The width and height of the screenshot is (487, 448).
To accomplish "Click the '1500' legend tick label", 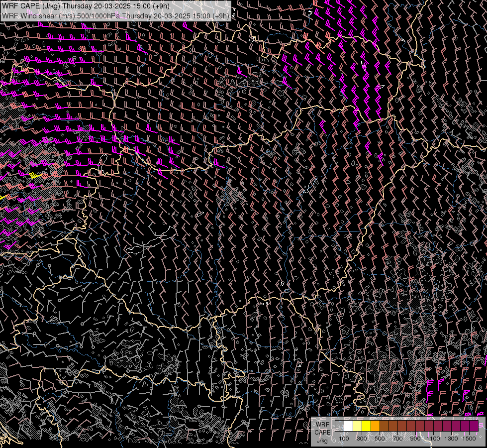I will 469,439.
